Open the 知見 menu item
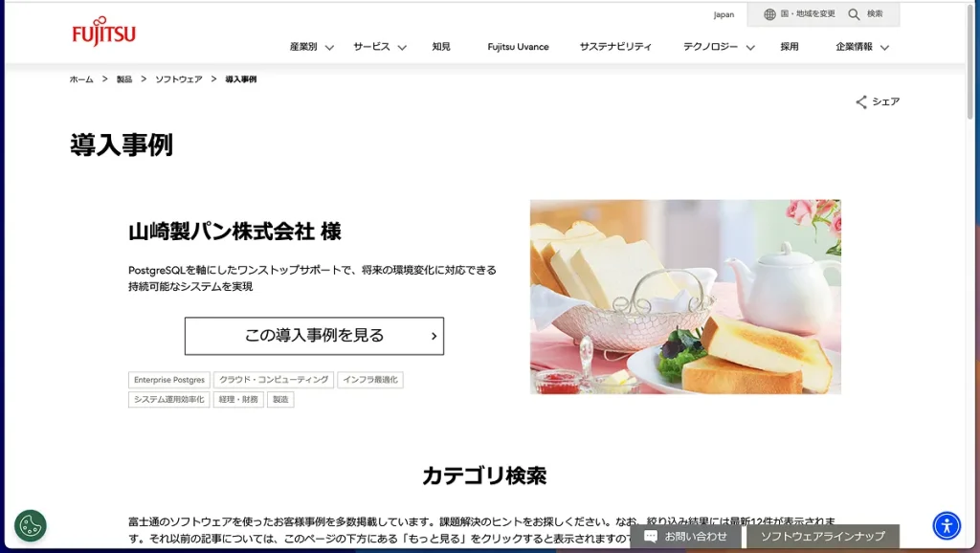The height and width of the screenshot is (553, 980). coord(441,47)
